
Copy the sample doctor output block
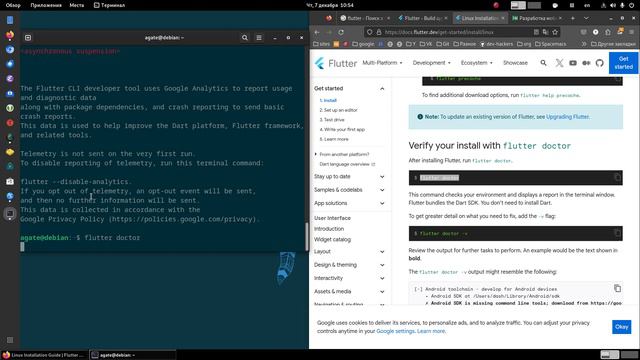coord(617,288)
